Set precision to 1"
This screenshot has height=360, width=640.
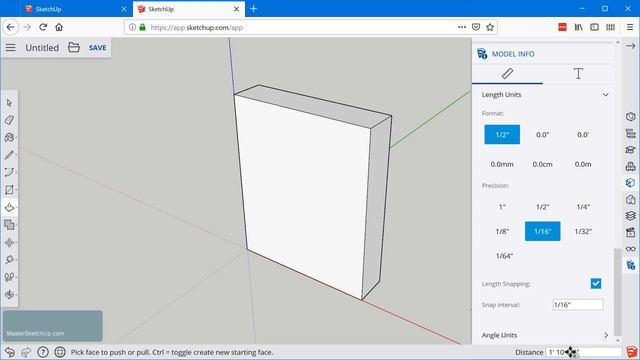tap(502, 207)
